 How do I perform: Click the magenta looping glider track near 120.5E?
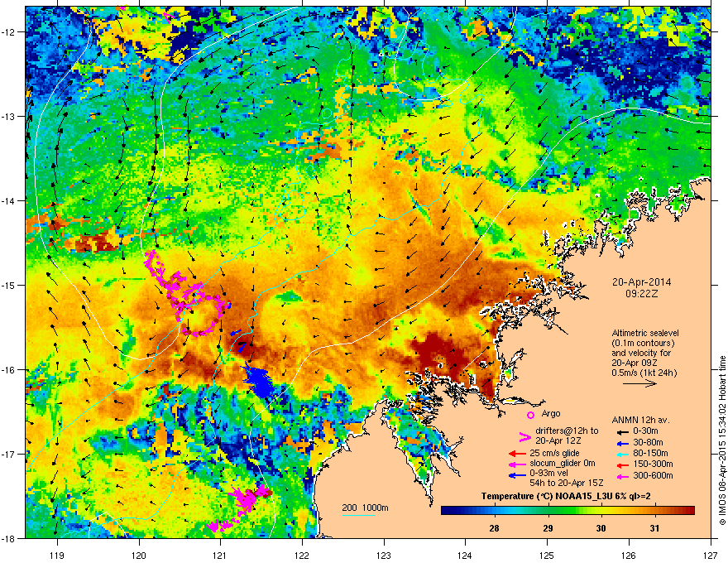click(x=188, y=294)
